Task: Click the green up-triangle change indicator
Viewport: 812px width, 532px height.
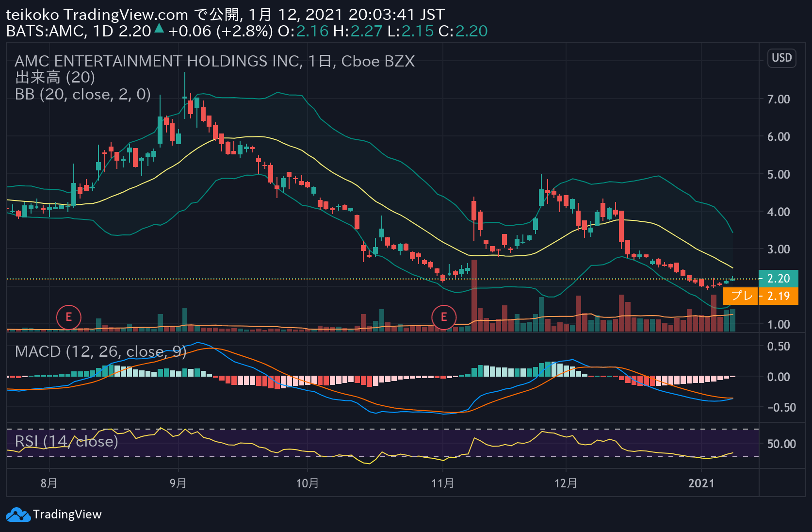Action: [x=159, y=29]
